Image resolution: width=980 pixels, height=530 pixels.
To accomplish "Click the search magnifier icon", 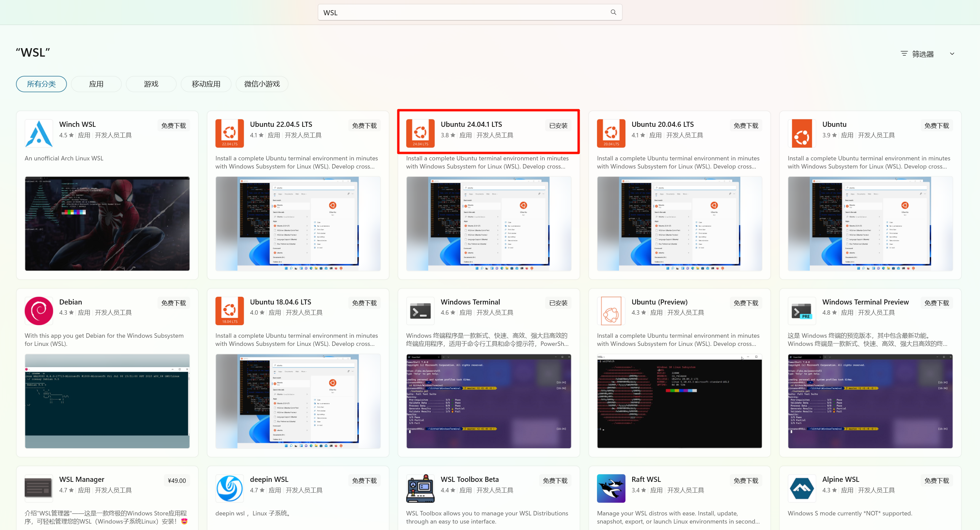I will (613, 12).
